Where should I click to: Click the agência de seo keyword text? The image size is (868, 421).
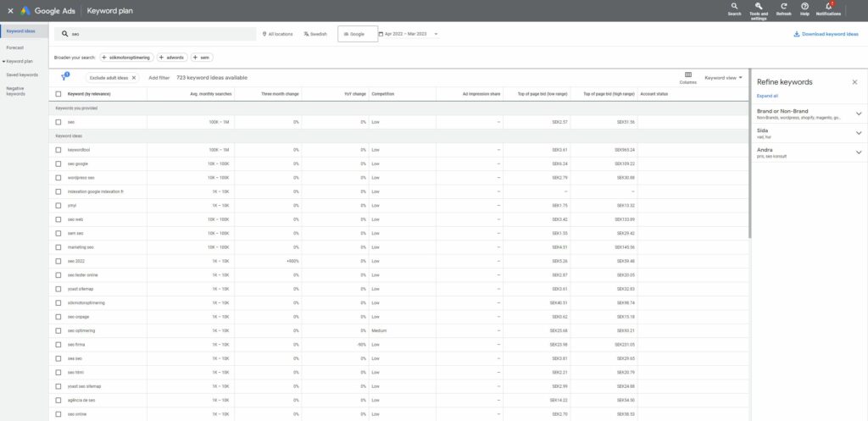tap(81, 400)
